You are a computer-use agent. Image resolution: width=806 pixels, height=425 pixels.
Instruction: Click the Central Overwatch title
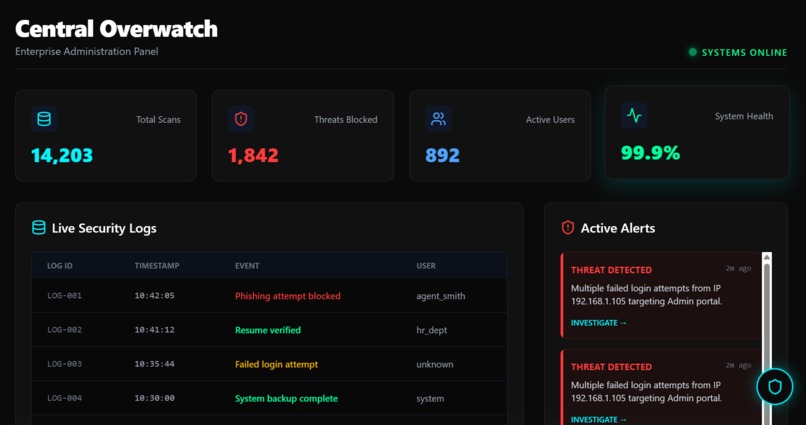(117, 29)
